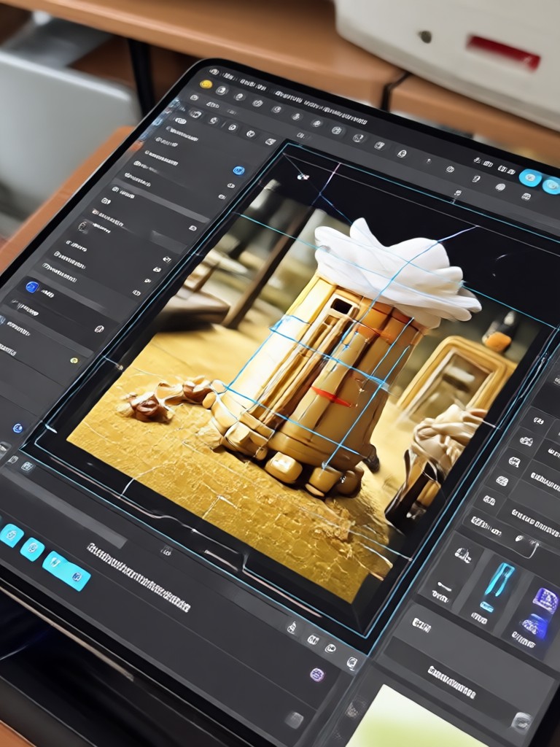The height and width of the screenshot is (747, 560).
Task: Click the purple circle icon below the canvas
Action: coord(316,675)
